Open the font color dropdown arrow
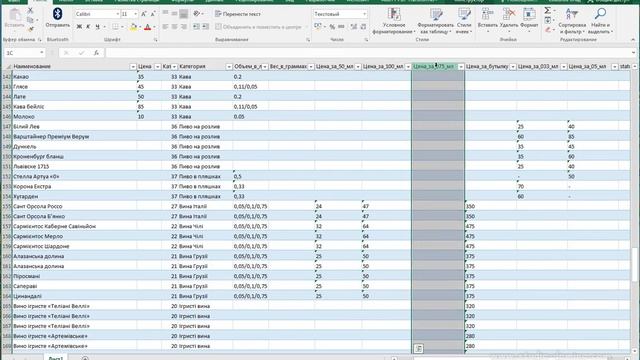The height and width of the screenshot is (360, 640). tap(154, 27)
